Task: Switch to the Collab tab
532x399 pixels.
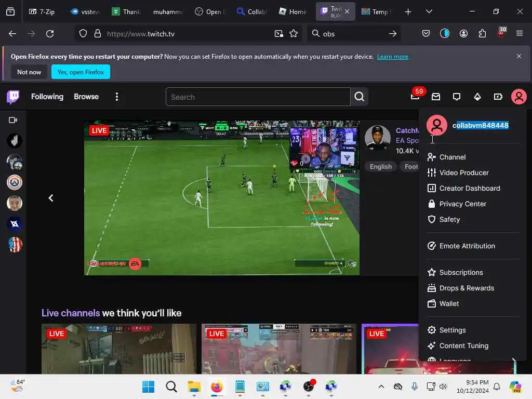Action: point(251,11)
